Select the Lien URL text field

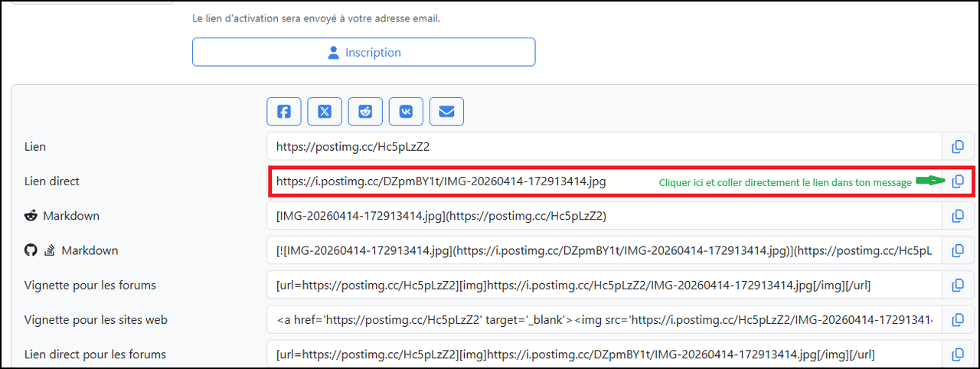pyautogui.click(x=604, y=147)
